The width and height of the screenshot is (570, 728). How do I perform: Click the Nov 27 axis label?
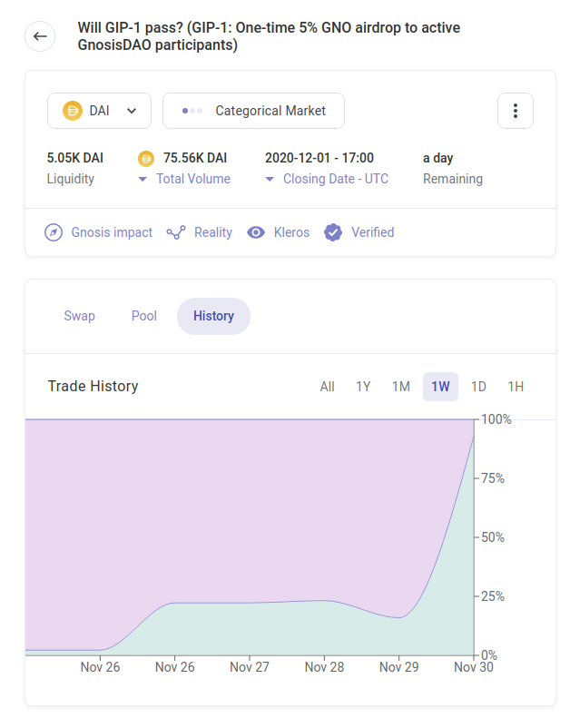[x=250, y=667]
